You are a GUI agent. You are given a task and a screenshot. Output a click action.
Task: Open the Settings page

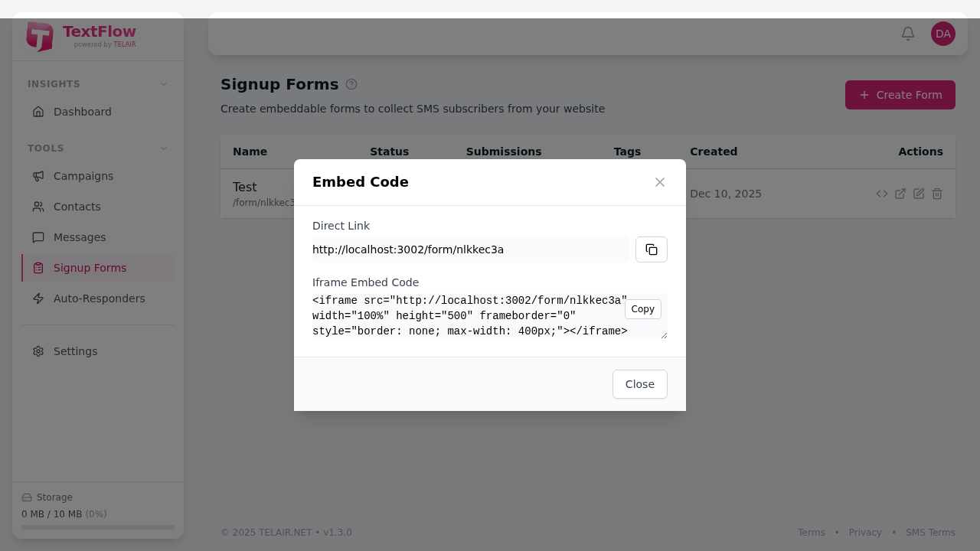point(75,351)
